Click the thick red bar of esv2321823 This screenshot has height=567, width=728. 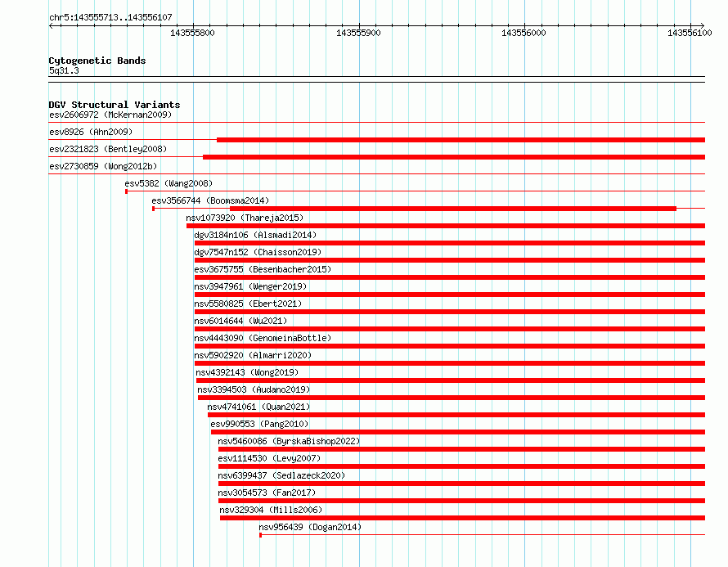pos(454,157)
